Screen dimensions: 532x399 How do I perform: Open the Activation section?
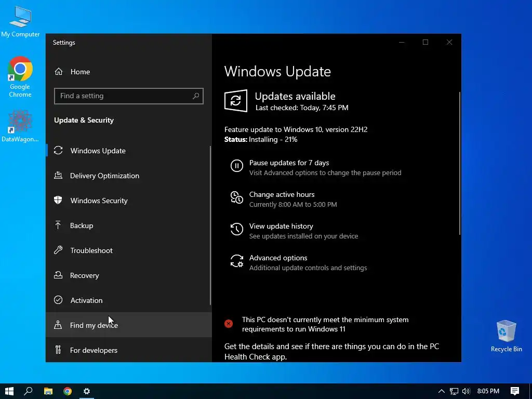[129, 300]
